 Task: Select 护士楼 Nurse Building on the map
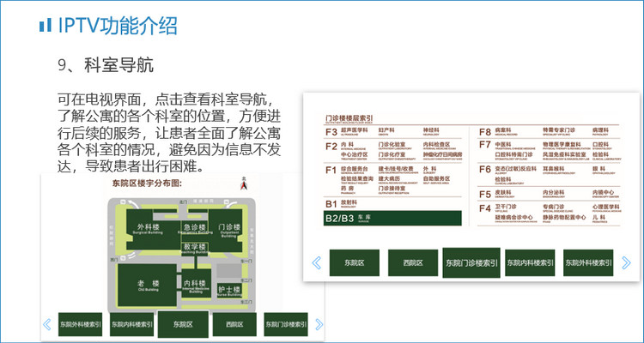click(x=230, y=290)
